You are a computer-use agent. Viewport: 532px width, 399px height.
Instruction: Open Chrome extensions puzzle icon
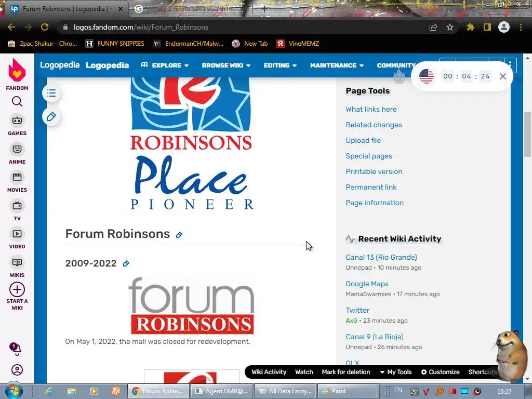pyautogui.click(x=470, y=27)
